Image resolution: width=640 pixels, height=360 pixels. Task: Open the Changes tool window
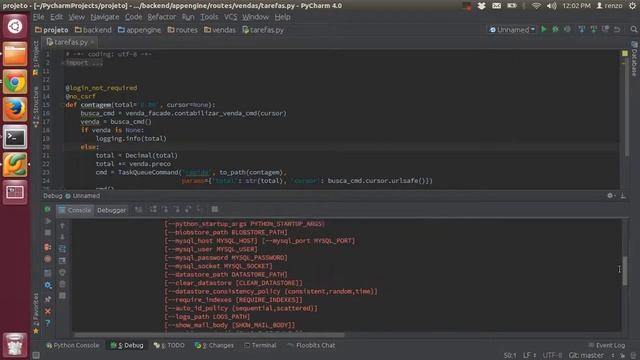coord(214,345)
